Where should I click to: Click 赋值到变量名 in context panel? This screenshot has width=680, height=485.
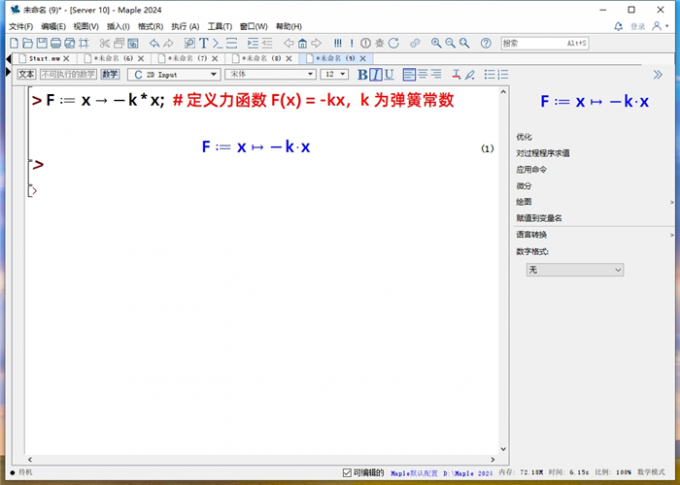(539, 218)
